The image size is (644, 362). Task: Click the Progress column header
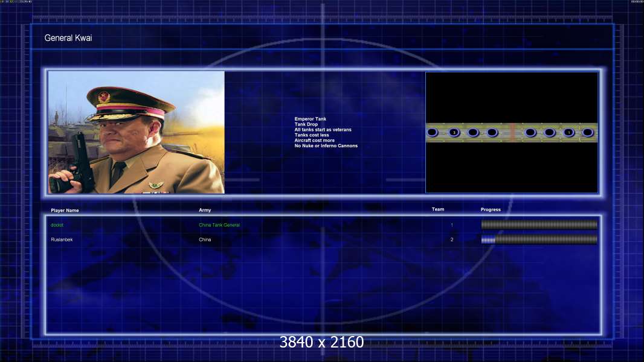(x=491, y=209)
